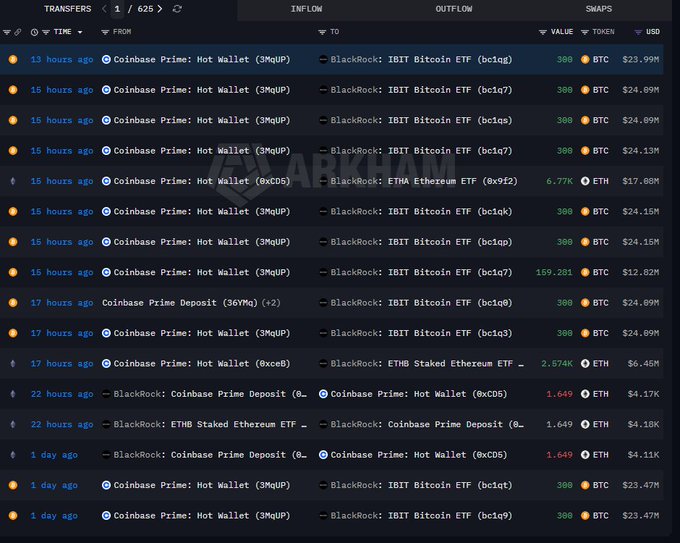Click Ethereum chain icon in 6.77K ETH row
Screen dimensions: 680x543
13,181
